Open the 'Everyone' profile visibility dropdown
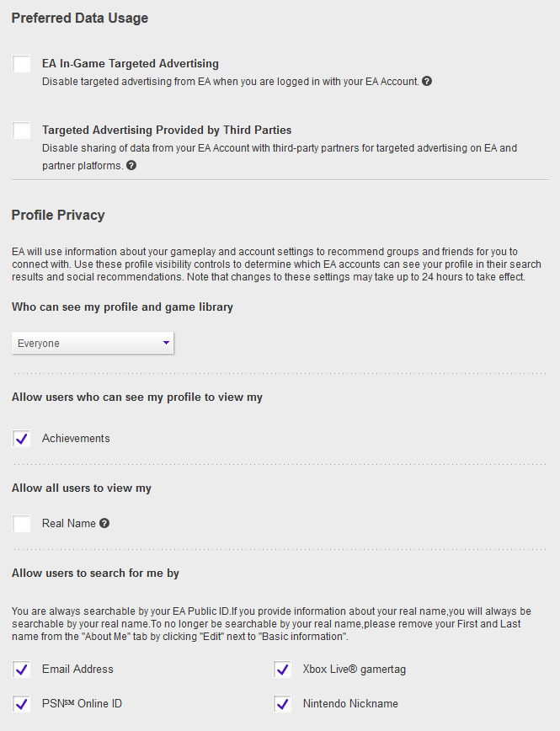Viewport: 560px width, 731px height. click(93, 344)
